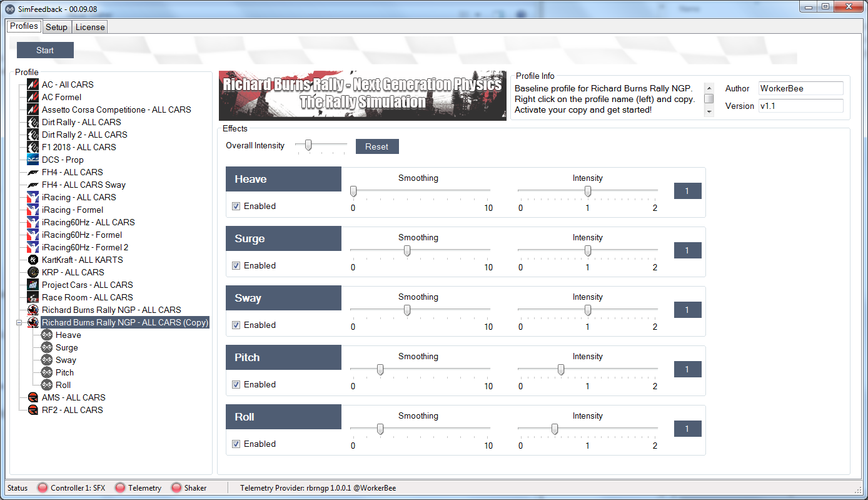Click the AC Formel profile icon

click(x=33, y=97)
